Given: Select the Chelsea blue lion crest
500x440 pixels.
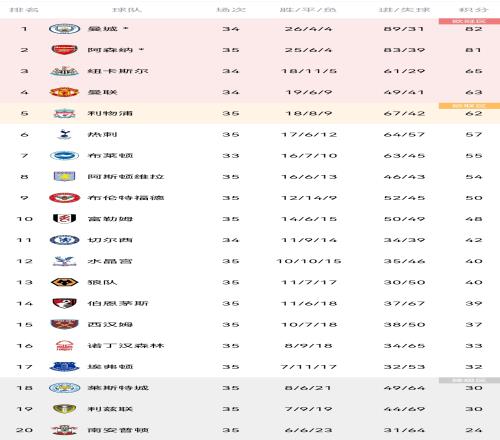Looking at the screenshot, I should coord(64,240).
